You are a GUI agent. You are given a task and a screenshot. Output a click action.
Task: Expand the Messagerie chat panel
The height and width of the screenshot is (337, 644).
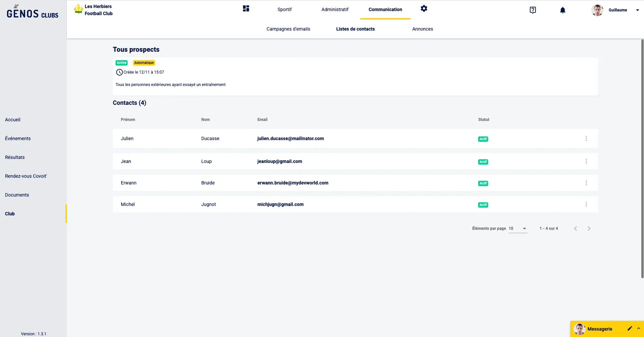(638, 328)
